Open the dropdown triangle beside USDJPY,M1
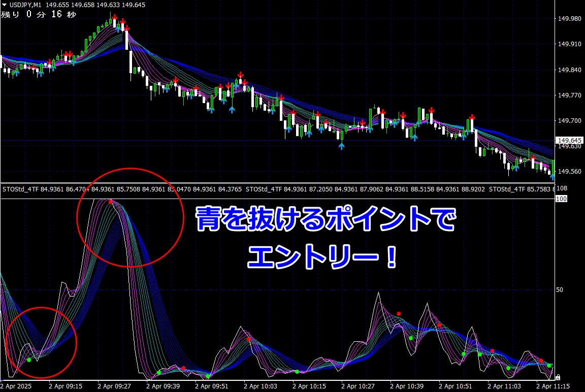The width and height of the screenshot is (585, 392). point(5,5)
